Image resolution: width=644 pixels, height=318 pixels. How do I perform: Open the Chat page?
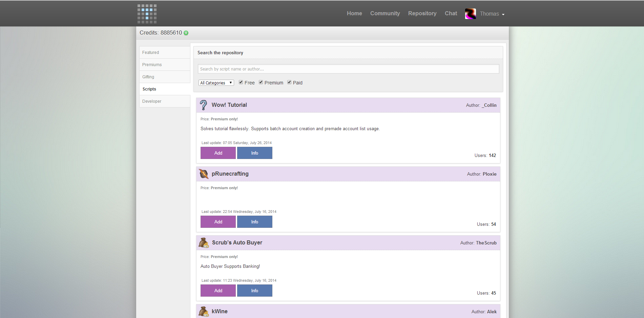[x=451, y=14]
